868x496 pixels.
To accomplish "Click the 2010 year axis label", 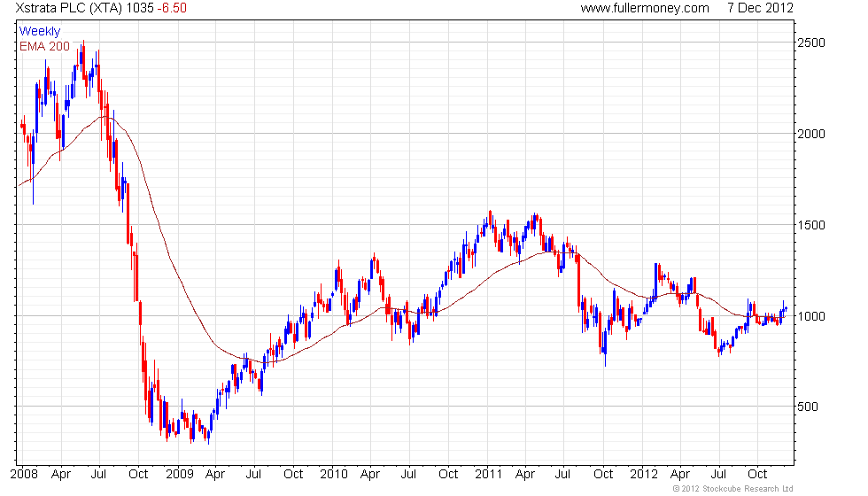I will coord(334,474).
